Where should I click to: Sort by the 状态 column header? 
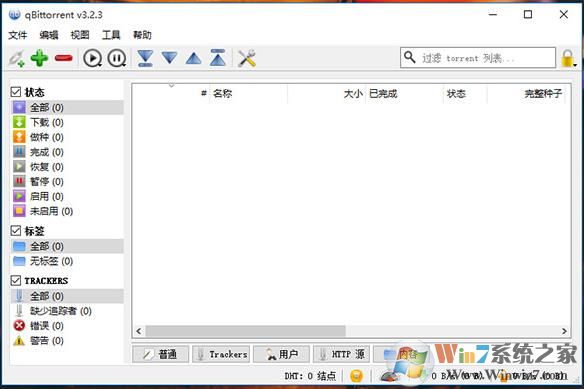click(465, 94)
